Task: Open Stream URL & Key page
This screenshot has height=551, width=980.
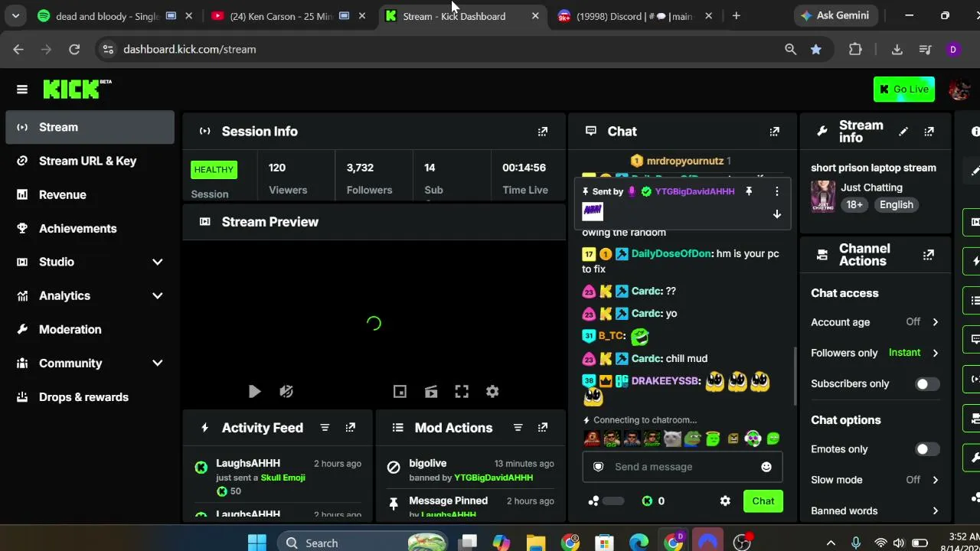Action: pyautogui.click(x=90, y=161)
